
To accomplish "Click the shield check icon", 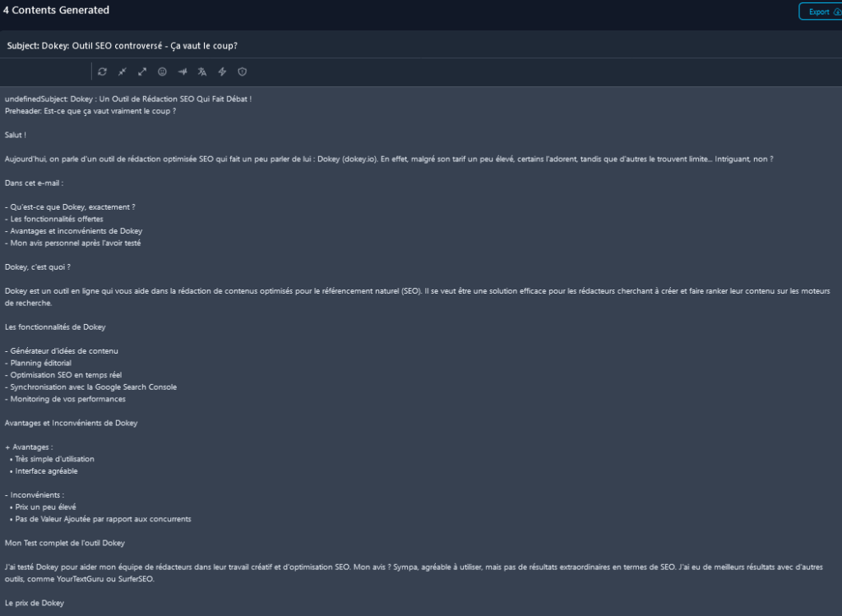I will click(243, 72).
